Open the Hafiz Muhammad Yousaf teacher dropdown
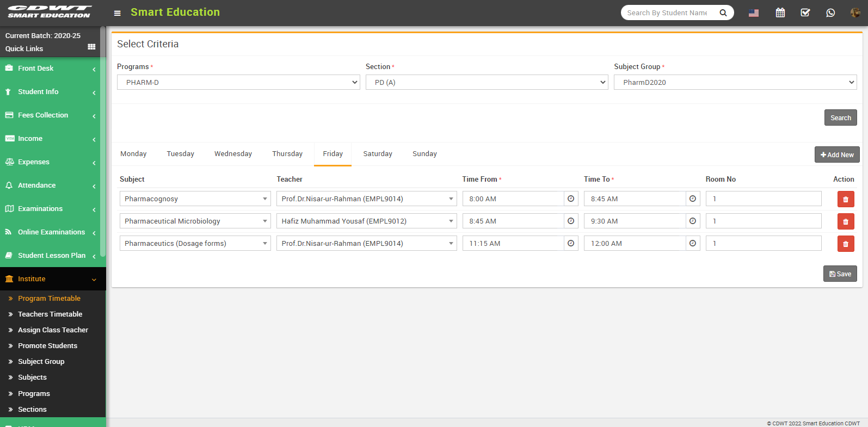The width and height of the screenshot is (868, 427). click(367, 221)
